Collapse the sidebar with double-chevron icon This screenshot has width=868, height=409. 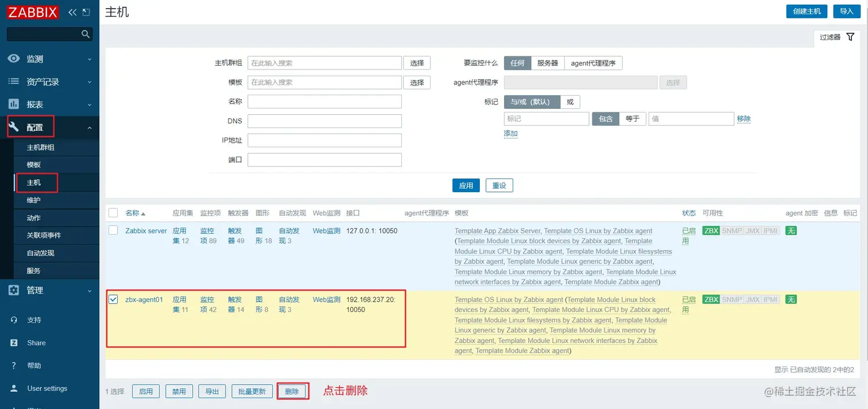[x=72, y=12]
